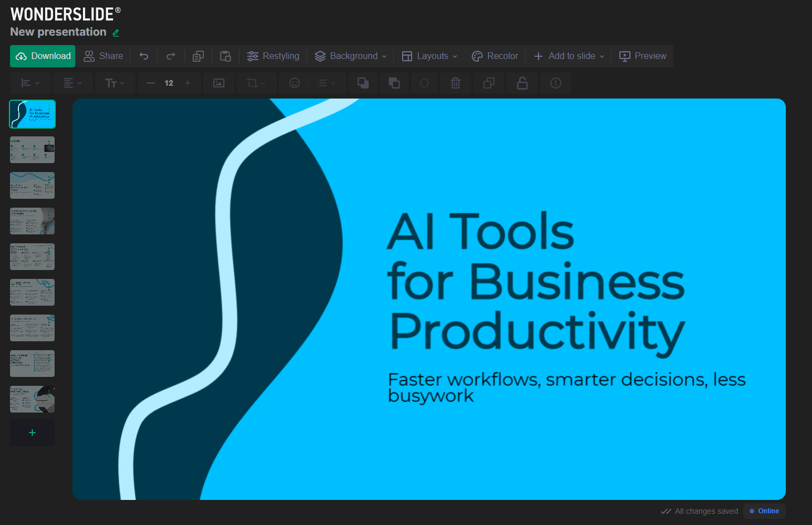812x525 pixels.
Task: Click the Share button
Action: click(104, 56)
